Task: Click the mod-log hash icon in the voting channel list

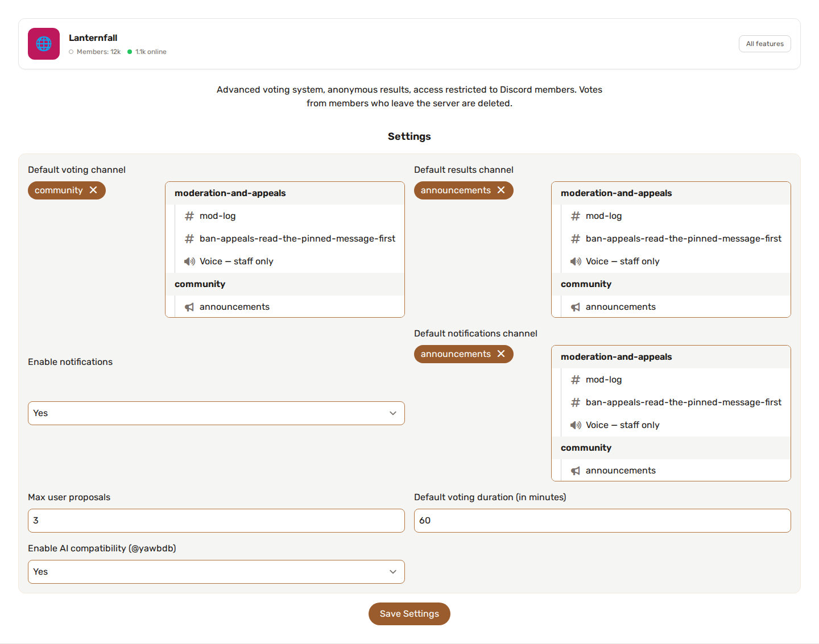Action: [189, 216]
